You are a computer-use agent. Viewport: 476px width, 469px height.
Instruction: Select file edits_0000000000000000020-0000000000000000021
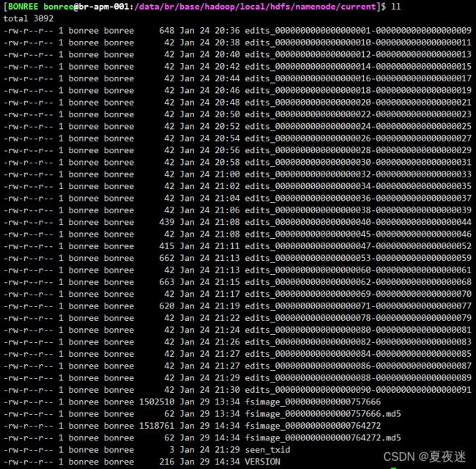click(x=358, y=103)
